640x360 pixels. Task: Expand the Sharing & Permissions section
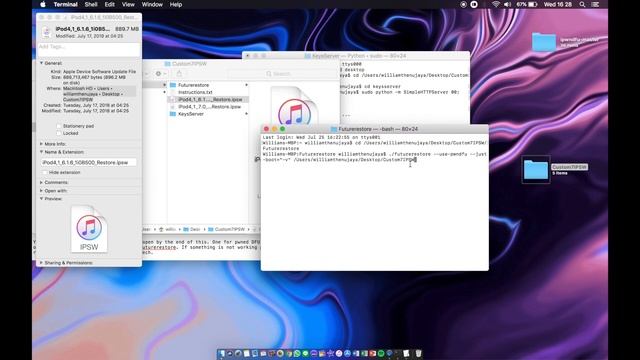(x=41, y=263)
